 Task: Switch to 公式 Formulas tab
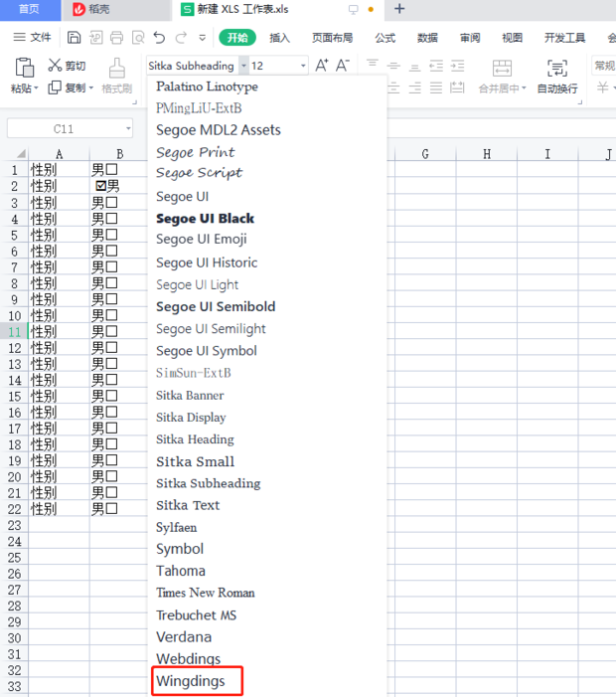tap(385, 38)
